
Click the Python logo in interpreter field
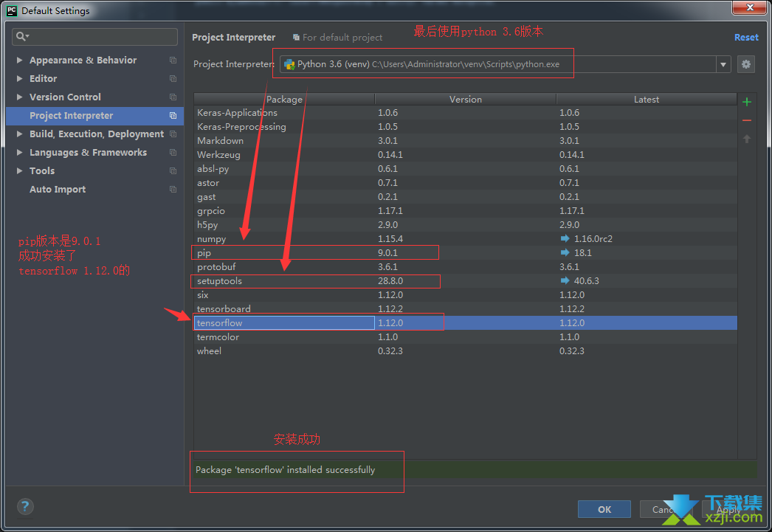289,64
